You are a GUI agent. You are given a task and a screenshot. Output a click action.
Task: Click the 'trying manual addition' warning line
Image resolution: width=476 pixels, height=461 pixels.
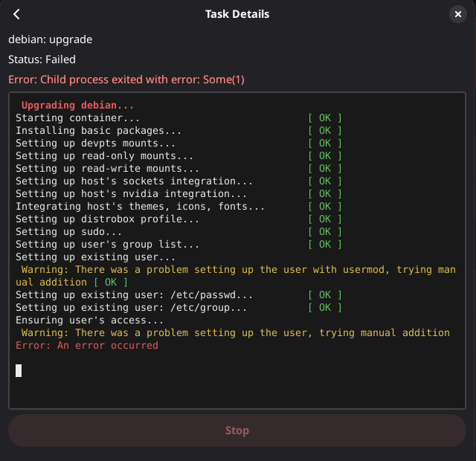[236, 333]
